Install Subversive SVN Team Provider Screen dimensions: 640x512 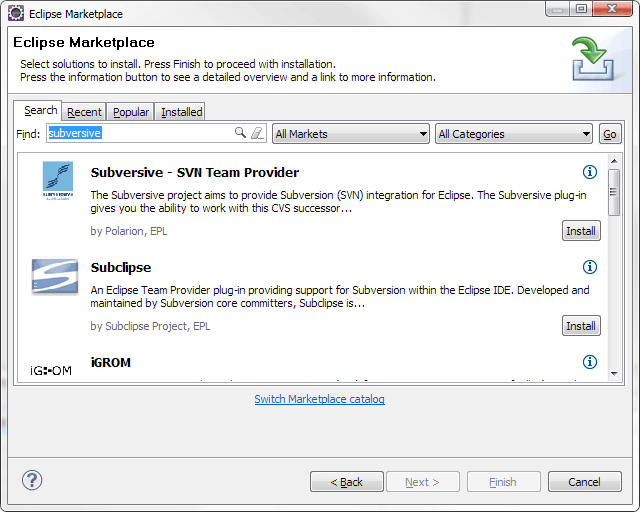point(581,231)
